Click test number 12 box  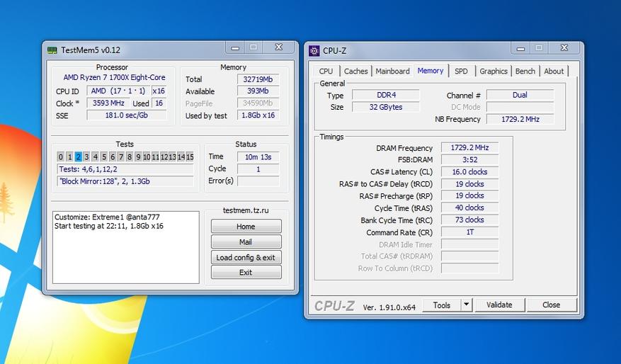pyautogui.click(x=164, y=157)
